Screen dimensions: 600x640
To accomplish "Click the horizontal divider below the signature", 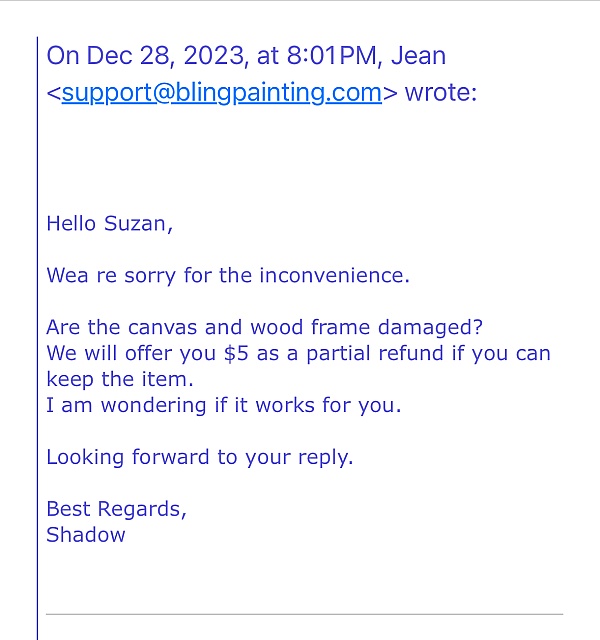I will point(304,614).
